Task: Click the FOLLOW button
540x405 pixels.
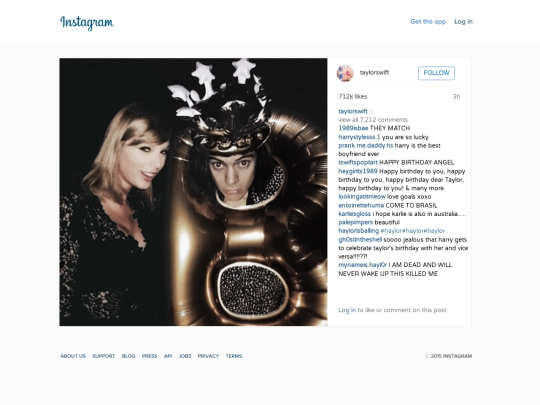Action: [x=436, y=73]
